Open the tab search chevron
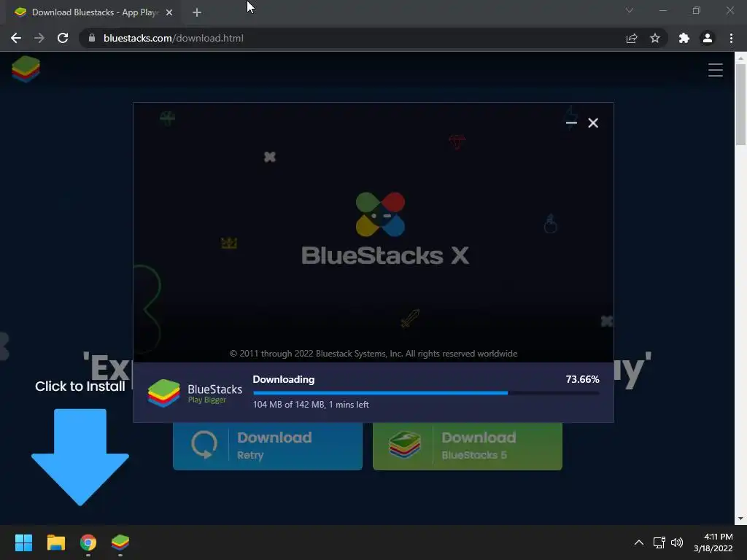747x560 pixels. click(630, 10)
